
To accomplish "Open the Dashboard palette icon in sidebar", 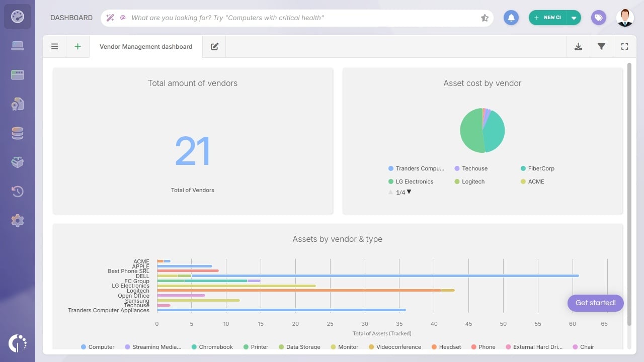I will point(18,16).
